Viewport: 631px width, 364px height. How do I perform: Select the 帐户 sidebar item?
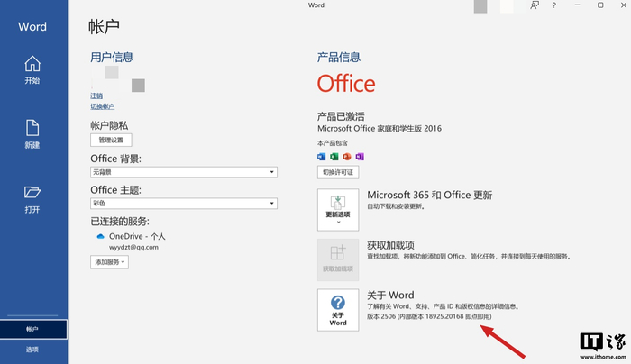[x=33, y=329]
